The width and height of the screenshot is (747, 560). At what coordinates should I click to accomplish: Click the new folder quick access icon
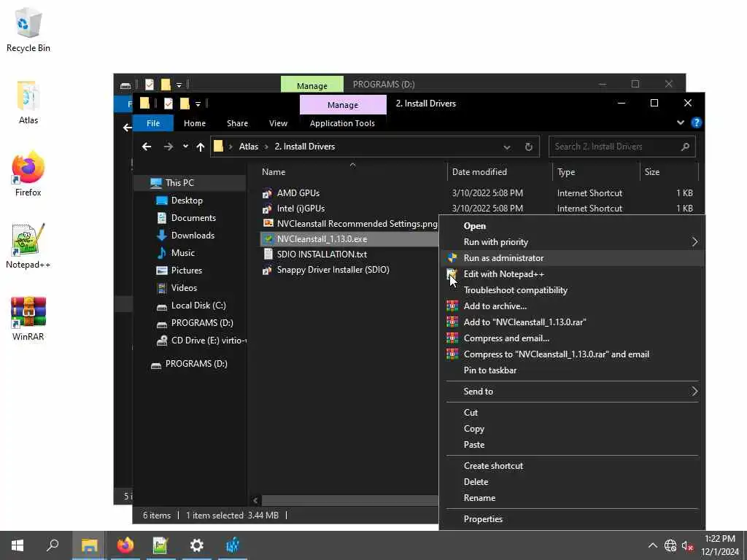(x=185, y=104)
